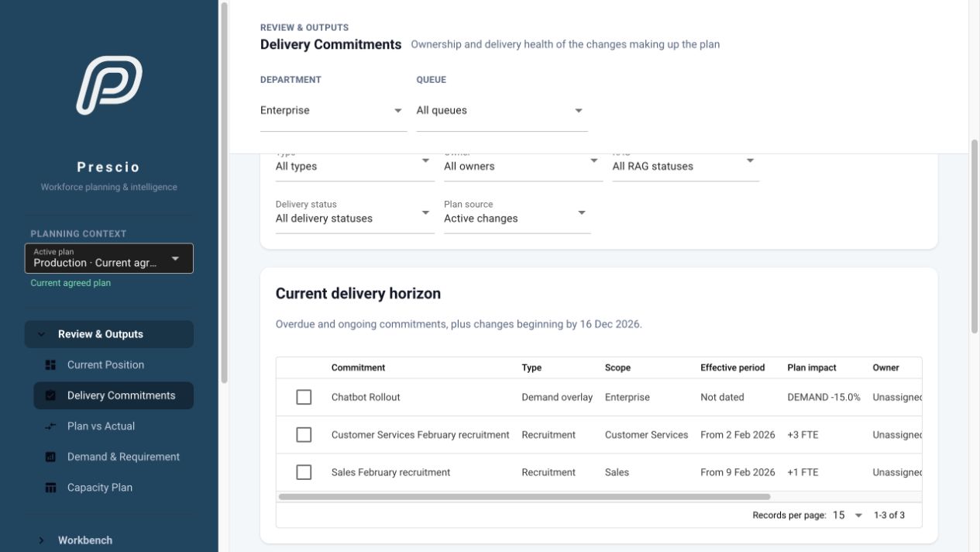Open the Department dropdown showing Enterprise
Viewport: 980px width, 552px height.
333,111
